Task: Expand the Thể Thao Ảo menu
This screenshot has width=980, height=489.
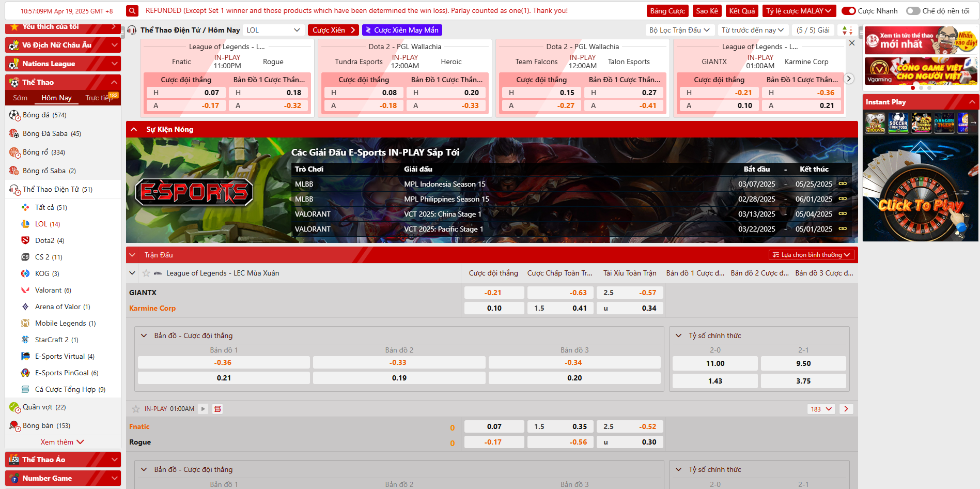Action: pos(63,460)
